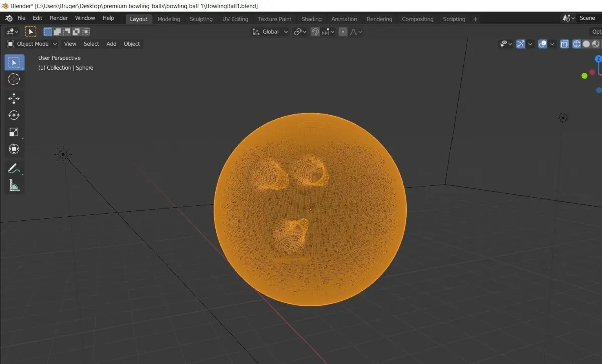602x364 pixels.
Task: Open the File menu
Action: coord(21,18)
